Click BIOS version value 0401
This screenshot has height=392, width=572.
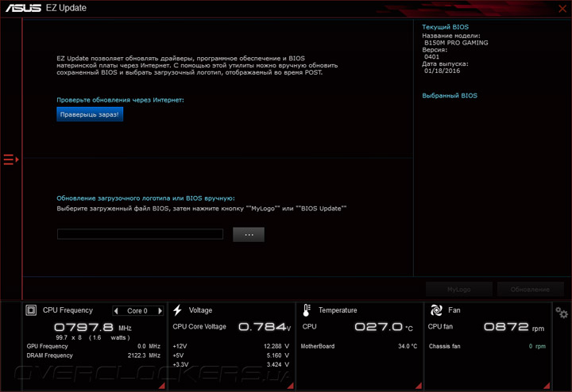(431, 57)
